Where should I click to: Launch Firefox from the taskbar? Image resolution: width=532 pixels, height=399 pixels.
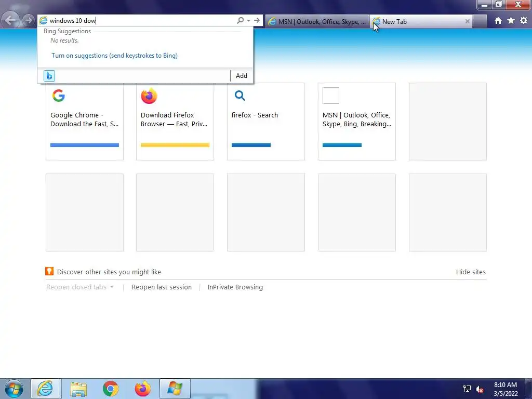[x=143, y=389]
